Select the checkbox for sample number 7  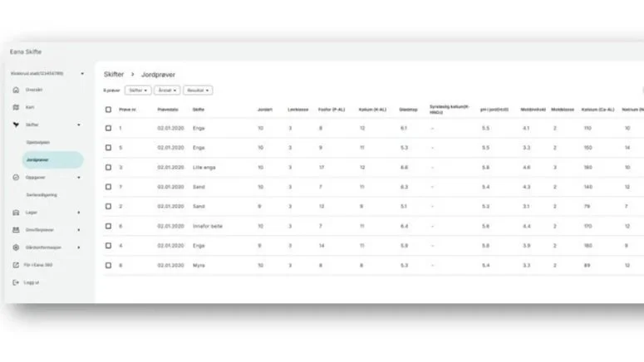coord(108,187)
